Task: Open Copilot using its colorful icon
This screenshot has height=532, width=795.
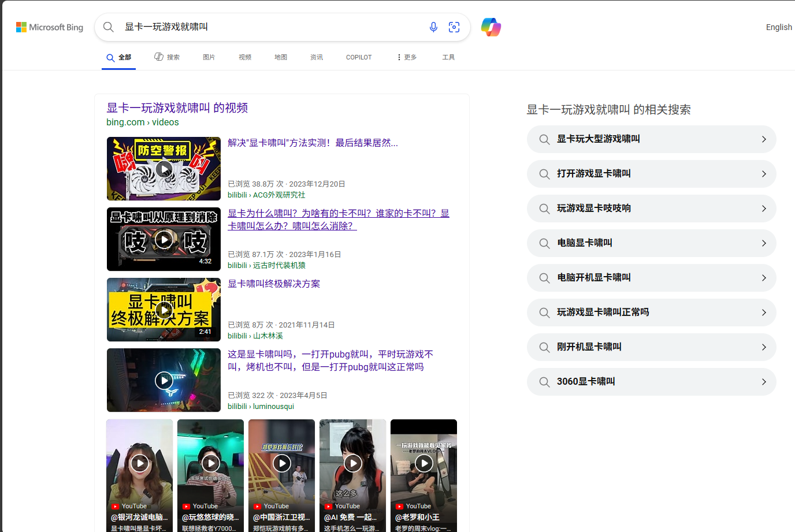Action: pos(491,27)
